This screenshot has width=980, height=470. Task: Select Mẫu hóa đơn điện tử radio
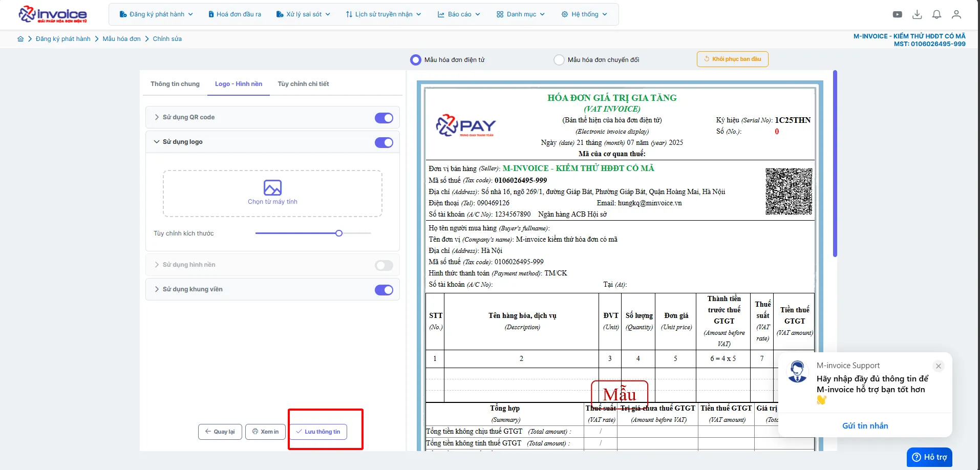coord(415,60)
